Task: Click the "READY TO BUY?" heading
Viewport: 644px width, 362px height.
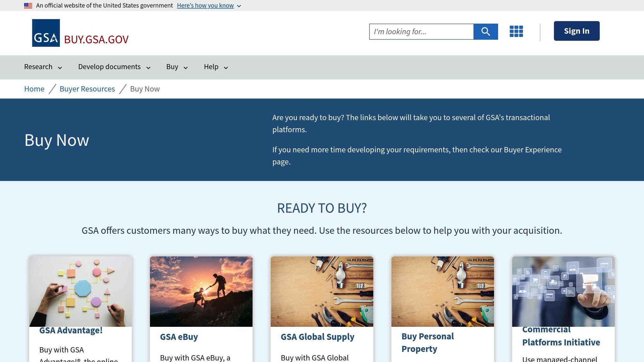Action: [x=322, y=208]
